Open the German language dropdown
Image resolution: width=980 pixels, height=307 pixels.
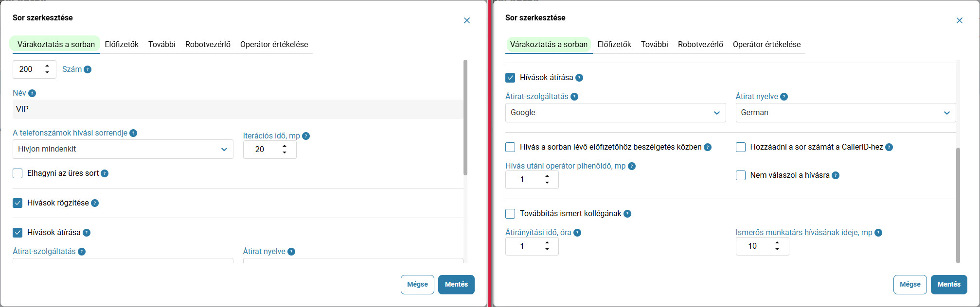coord(846,113)
